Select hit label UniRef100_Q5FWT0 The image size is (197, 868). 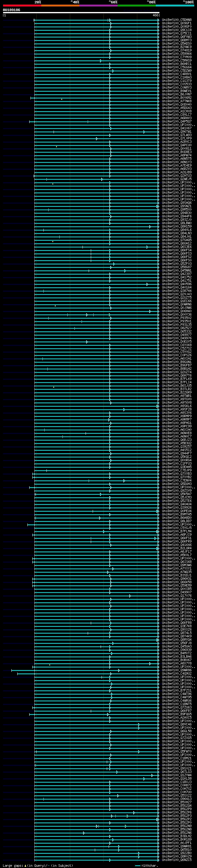pyautogui.click(x=177, y=751)
